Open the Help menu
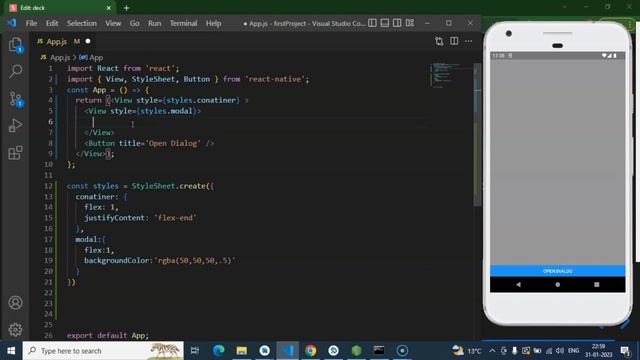The width and height of the screenshot is (640, 360). point(213,23)
